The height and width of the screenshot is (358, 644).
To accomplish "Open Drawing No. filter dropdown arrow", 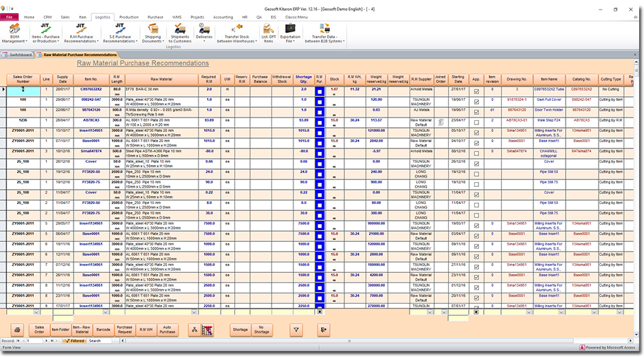I will (529, 312).
